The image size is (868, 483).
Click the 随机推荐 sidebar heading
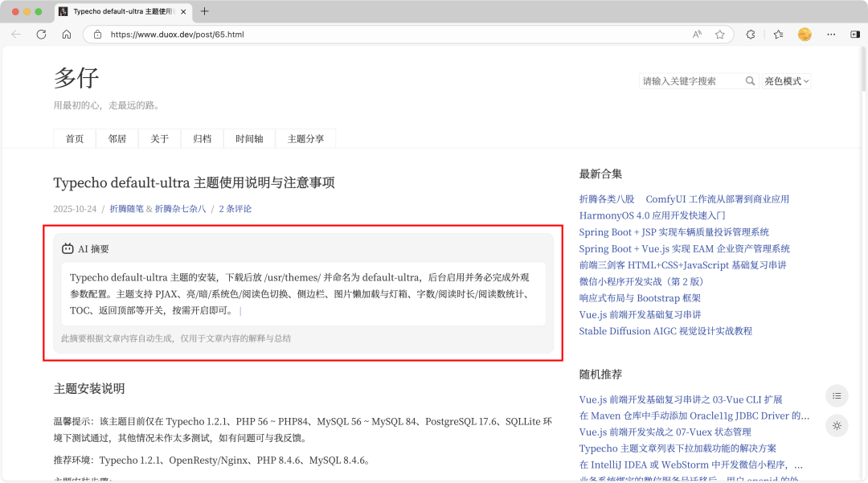[x=600, y=374]
